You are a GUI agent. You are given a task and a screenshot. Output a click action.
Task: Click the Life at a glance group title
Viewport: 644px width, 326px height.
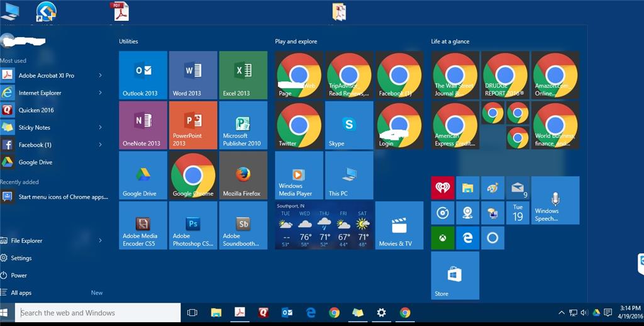[x=450, y=42]
